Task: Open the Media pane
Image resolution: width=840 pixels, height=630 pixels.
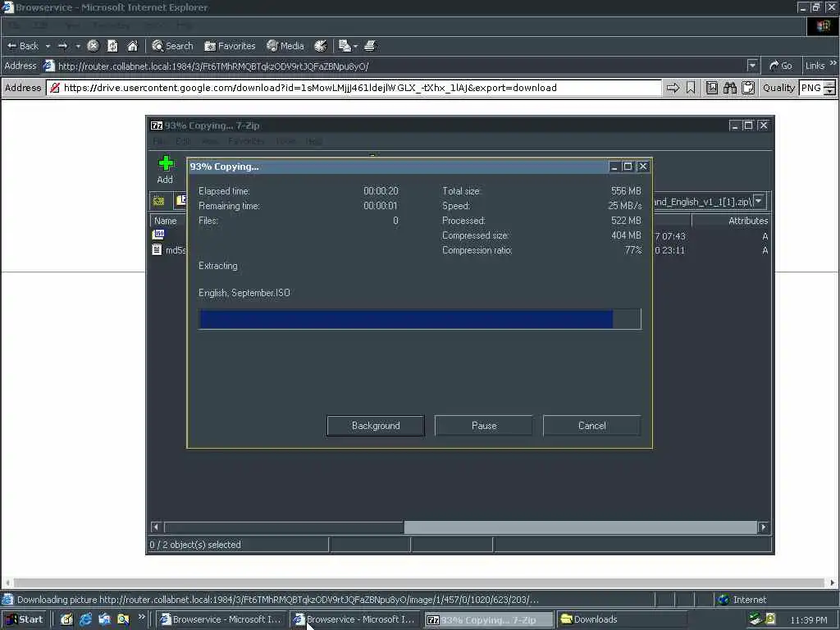Action: 285,46
